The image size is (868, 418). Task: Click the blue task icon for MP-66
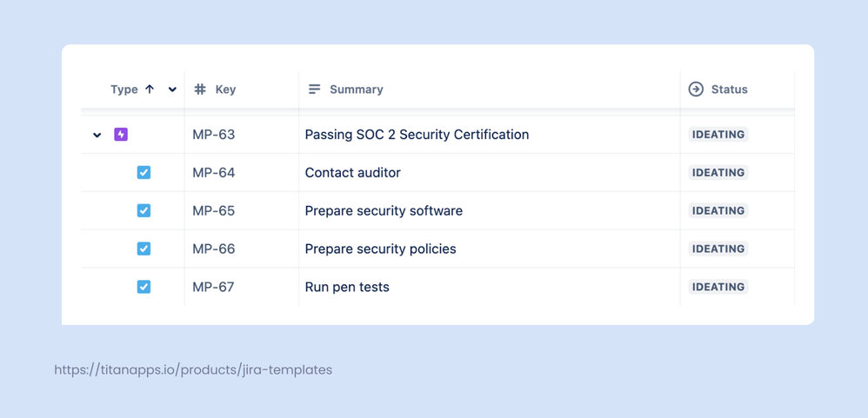144,249
